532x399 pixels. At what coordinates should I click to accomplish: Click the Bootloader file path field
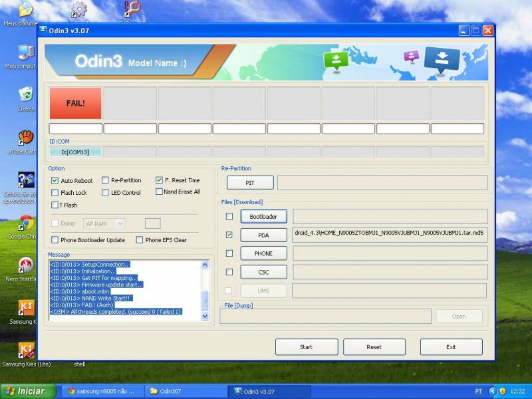pyautogui.click(x=390, y=216)
